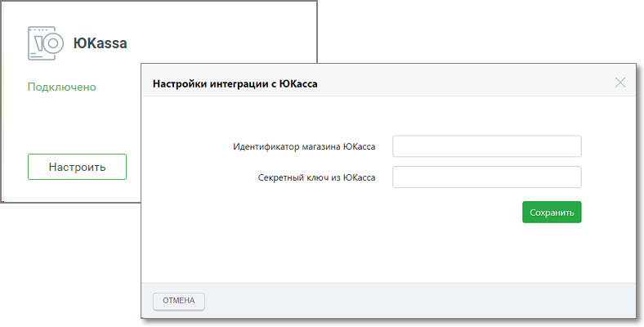Close the ЮКасса integration settings dialog
This screenshot has height=327, width=644.
point(619,83)
